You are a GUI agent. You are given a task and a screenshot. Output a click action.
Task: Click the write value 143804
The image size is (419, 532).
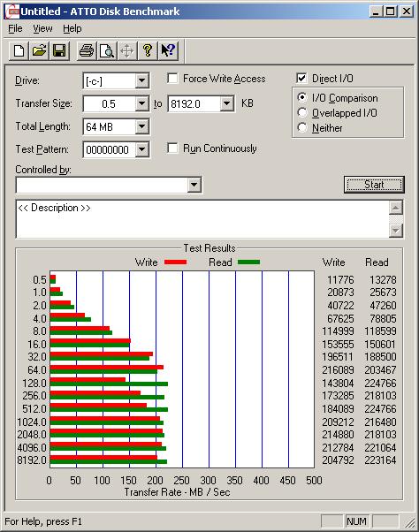pyautogui.click(x=338, y=383)
